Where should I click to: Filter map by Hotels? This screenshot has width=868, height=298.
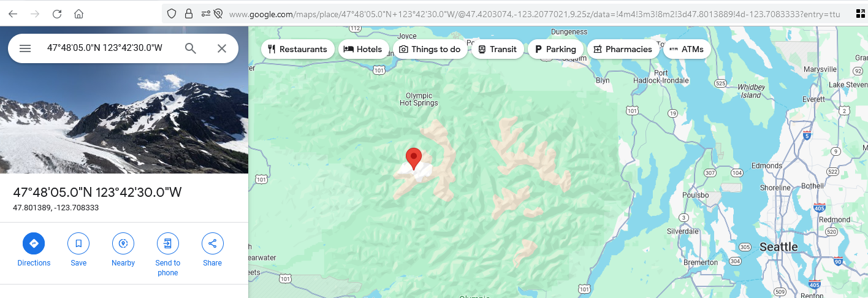[364, 49]
